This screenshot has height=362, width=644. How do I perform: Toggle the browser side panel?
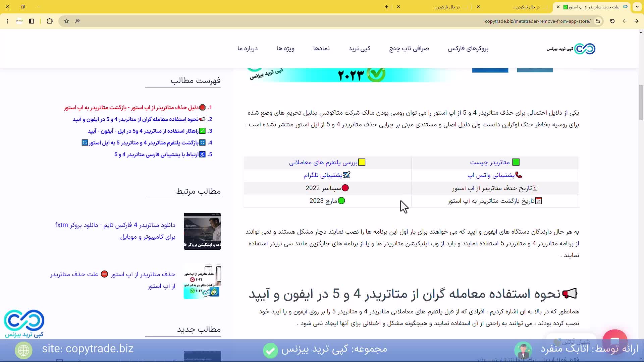coord(32,21)
